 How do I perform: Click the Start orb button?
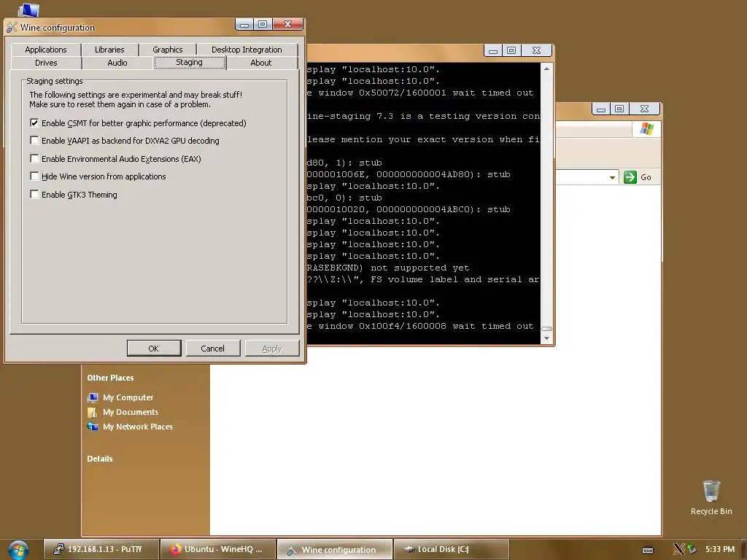pyautogui.click(x=18, y=550)
